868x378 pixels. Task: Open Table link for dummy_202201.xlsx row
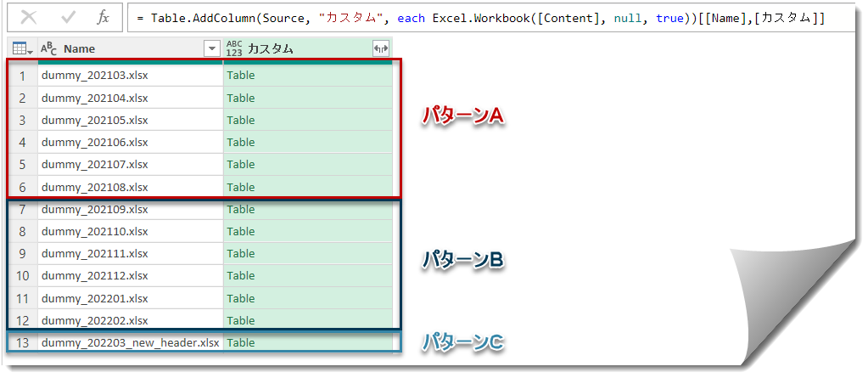point(241,299)
